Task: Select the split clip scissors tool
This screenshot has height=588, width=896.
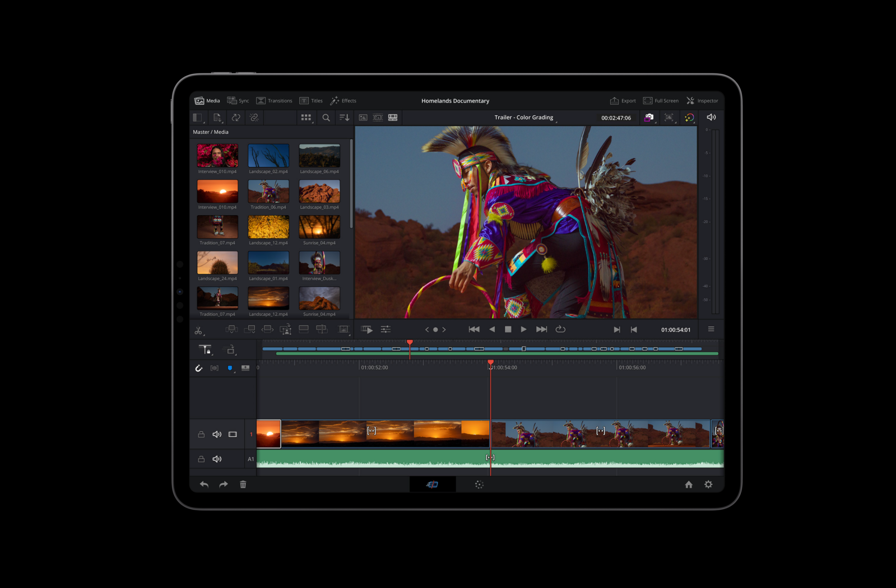Action: tap(198, 330)
